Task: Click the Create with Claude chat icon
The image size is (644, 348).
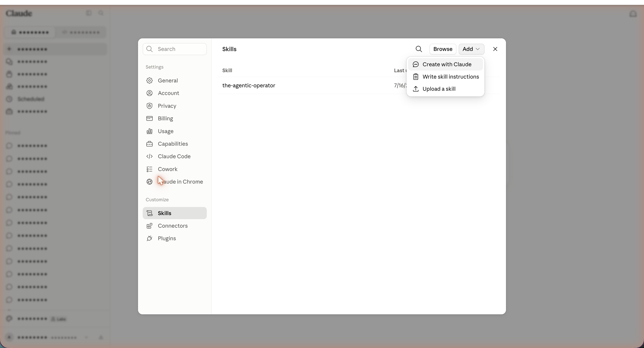Action: click(415, 64)
